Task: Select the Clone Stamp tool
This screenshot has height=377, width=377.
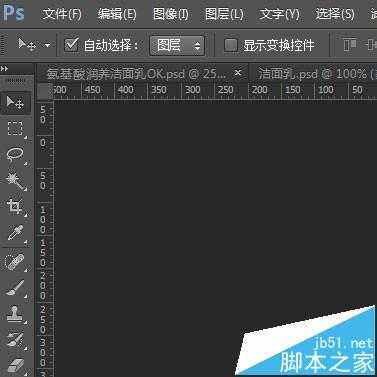Action: point(15,314)
